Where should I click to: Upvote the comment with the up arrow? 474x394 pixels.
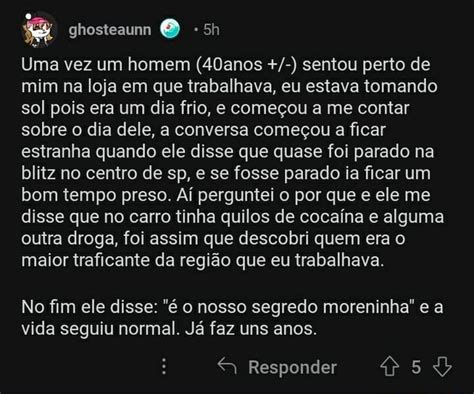(389, 366)
